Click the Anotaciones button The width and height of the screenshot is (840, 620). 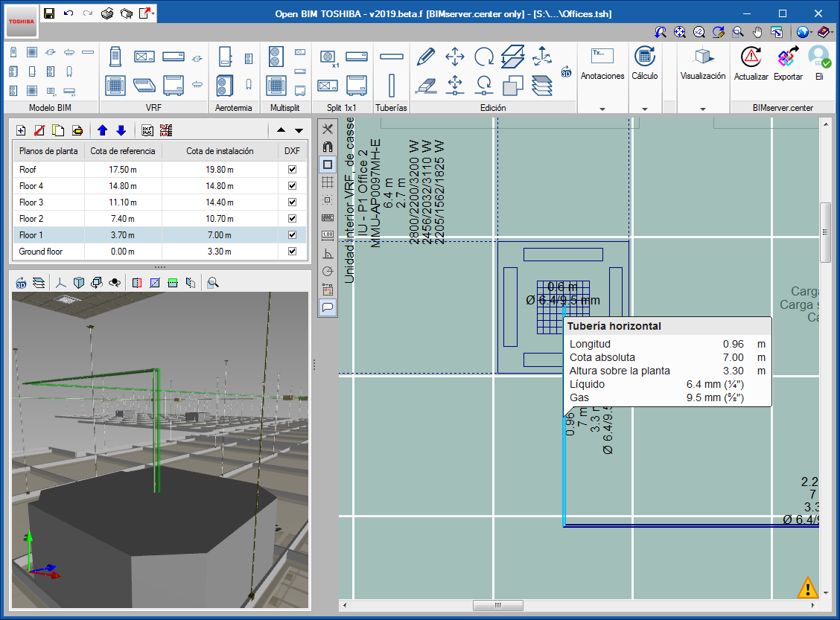click(x=602, y=65)
